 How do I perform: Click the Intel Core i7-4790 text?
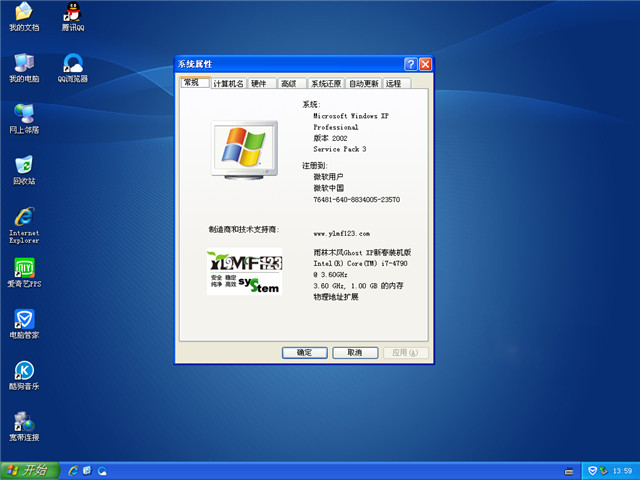pos(360,264)
